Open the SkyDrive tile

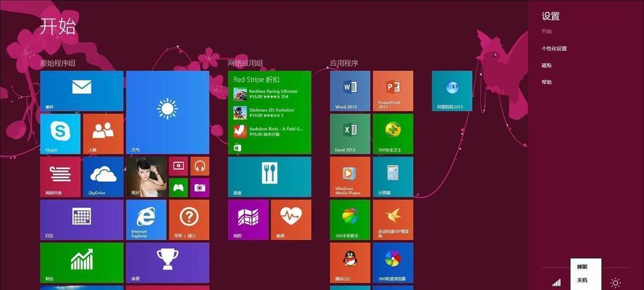tap(103, 177)
